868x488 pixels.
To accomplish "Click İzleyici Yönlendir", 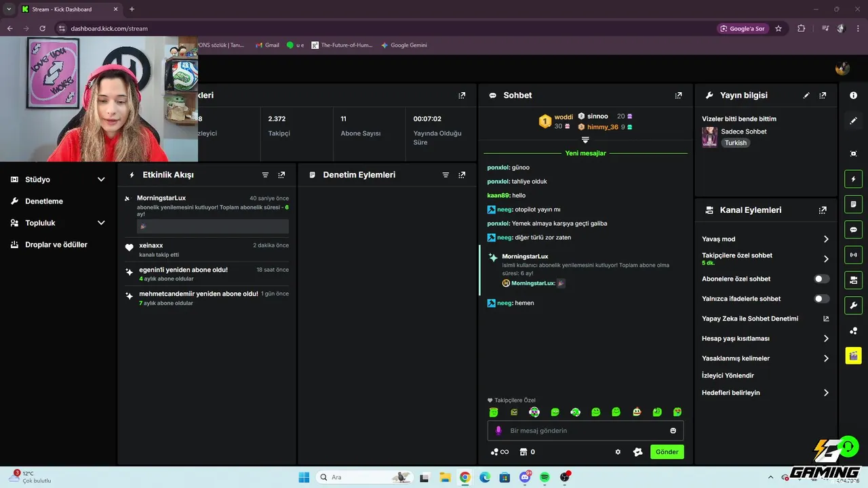I will pyautogui.click(x=728, y=375).
